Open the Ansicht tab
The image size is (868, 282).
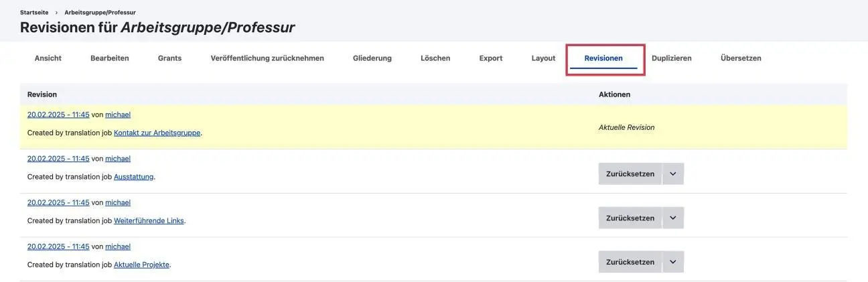click(48, 58)
